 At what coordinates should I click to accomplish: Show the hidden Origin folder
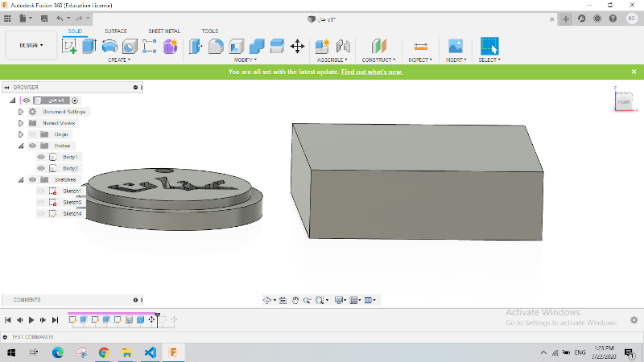32,134
